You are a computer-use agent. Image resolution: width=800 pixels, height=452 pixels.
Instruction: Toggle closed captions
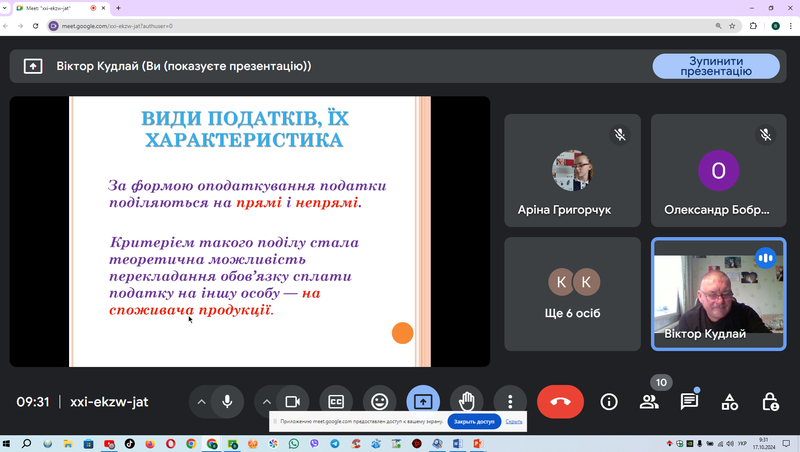(336, 401)
